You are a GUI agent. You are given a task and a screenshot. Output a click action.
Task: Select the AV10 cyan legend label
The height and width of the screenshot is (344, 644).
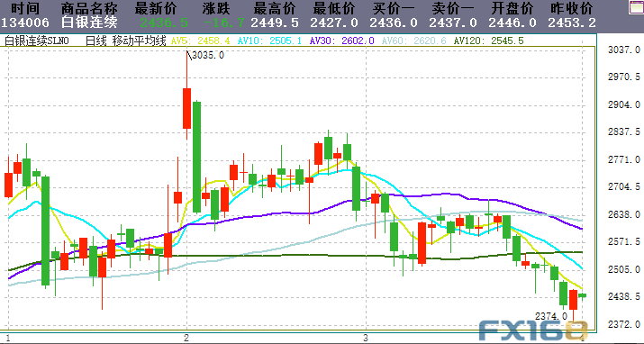coord(270,41)
